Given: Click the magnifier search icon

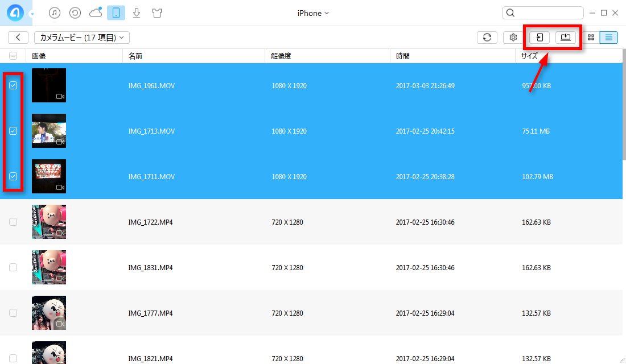Looking at the screenshot, I should (510, 13).
